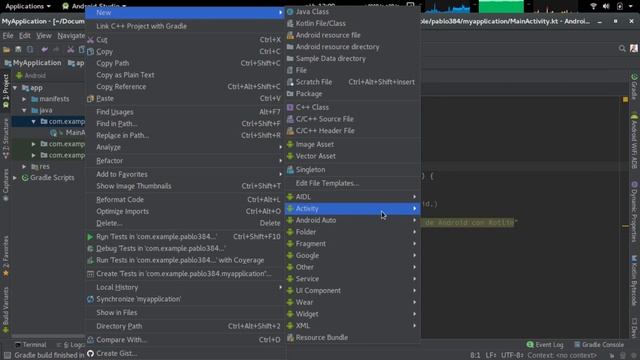
Task: Click the Copy icon in context menu
Action: pos(91,52)
